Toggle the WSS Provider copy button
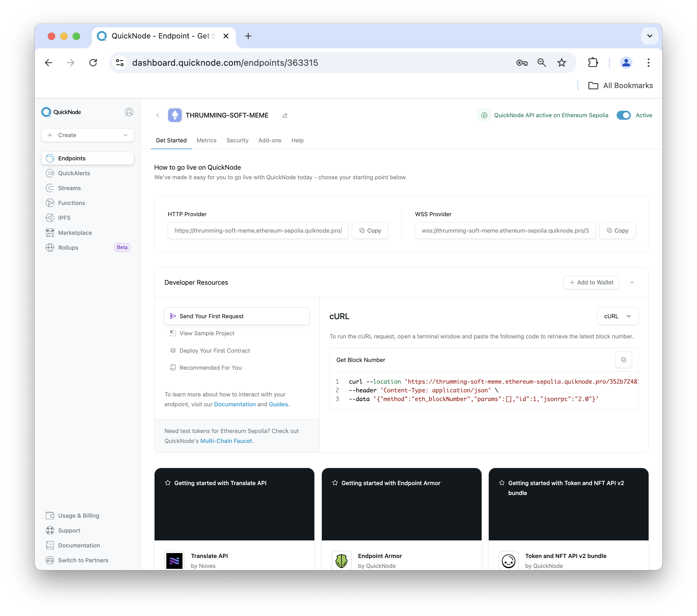Screen dimensions: 697x616 coord(617,231)
